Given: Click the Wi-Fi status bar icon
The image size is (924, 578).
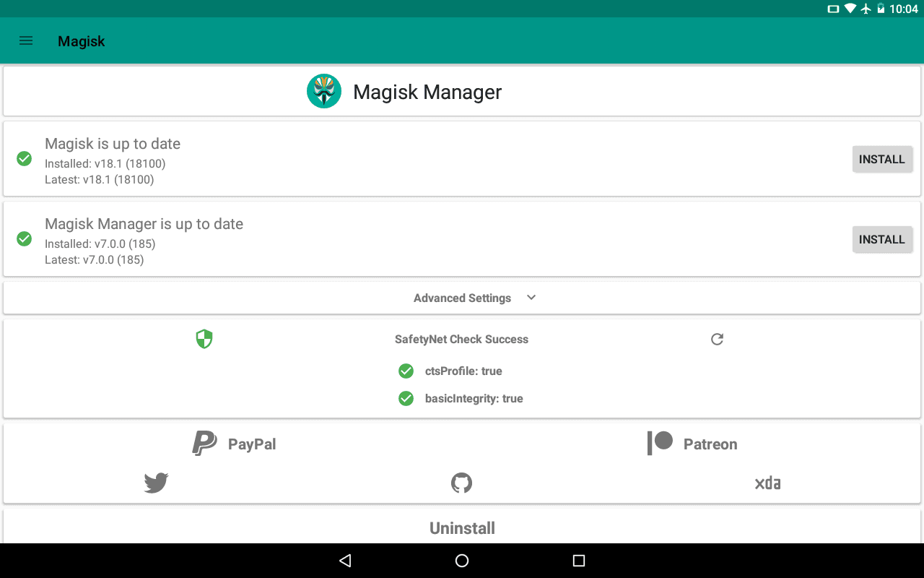Looking at the screenshot, I should pyautogui.click(x=850, y=9).
